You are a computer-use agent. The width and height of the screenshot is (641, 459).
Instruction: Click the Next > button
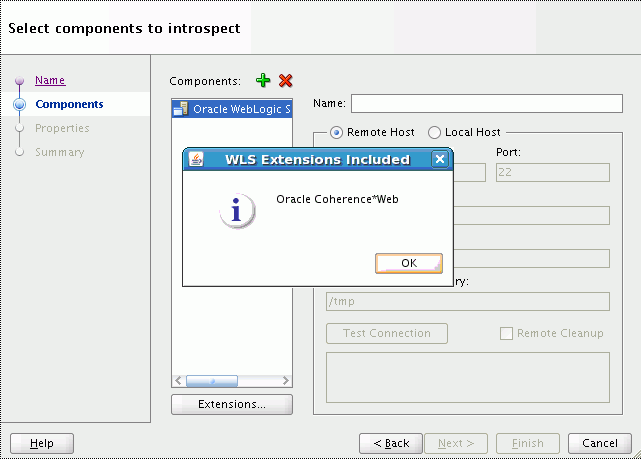[x=456, y=443]
